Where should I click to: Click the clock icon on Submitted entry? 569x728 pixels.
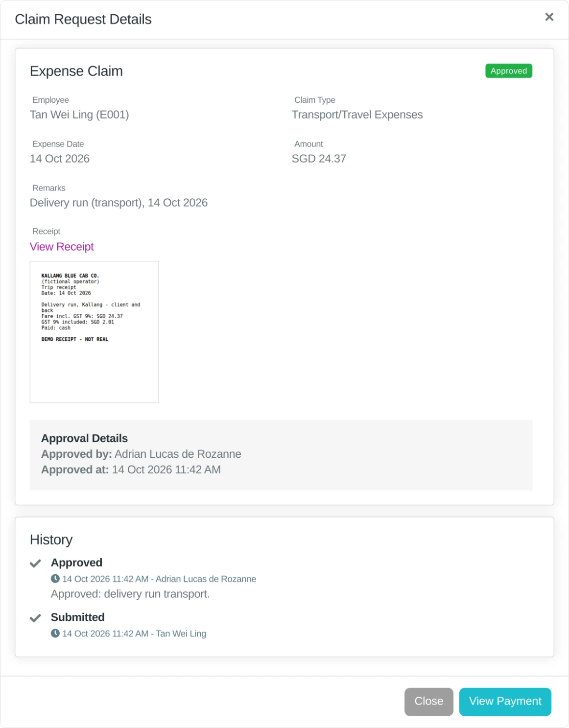pyautogui.click(x=55, y=633)
